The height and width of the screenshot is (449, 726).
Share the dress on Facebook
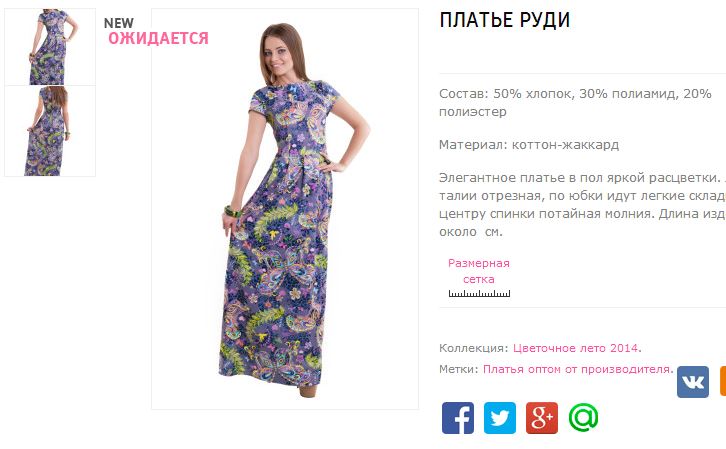[458, 418]
